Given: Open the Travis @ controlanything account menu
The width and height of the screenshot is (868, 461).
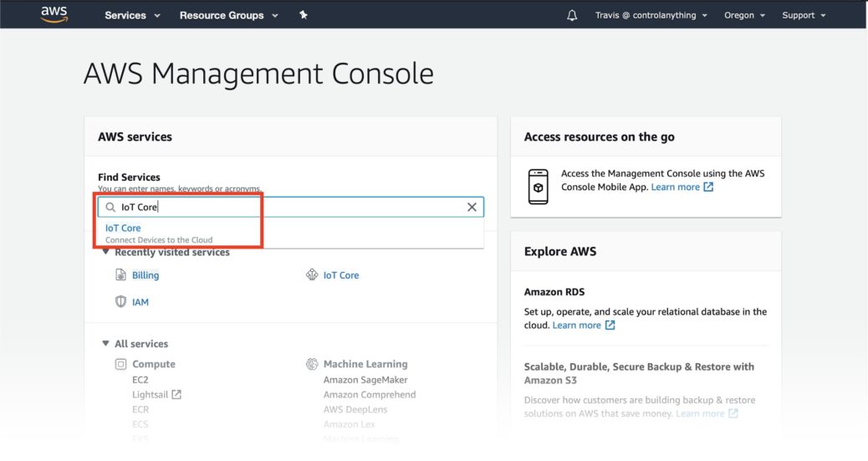Looking at the screenshot, I should [x=651, y=15].
